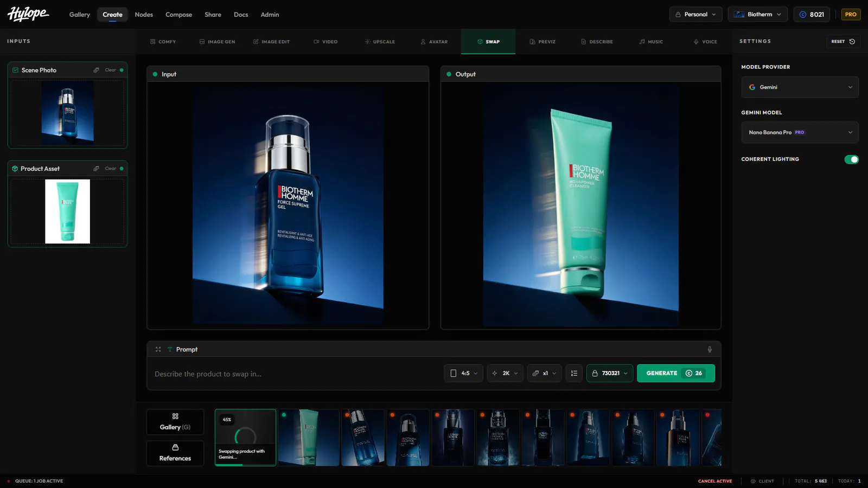Open the Biotherm project dropdown

(x=757, y=15)
